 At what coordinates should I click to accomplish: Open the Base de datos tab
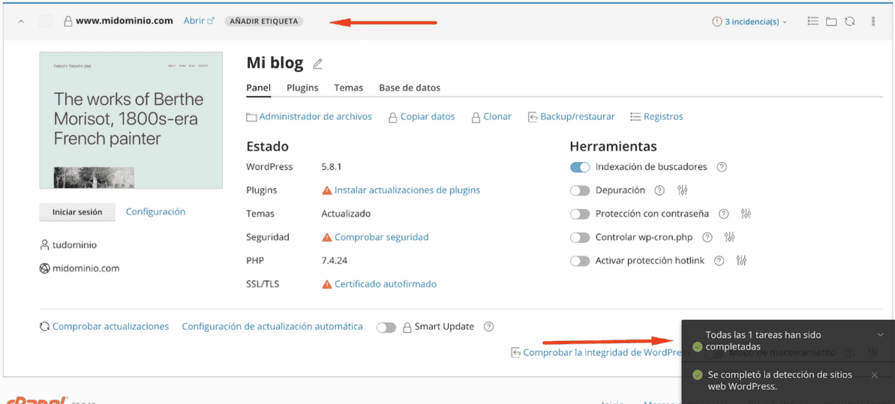tap(409, 88)
